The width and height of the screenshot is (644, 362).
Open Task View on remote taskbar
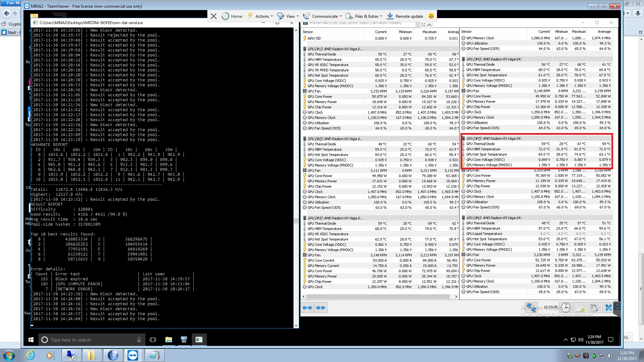click(x=153, y=340)
